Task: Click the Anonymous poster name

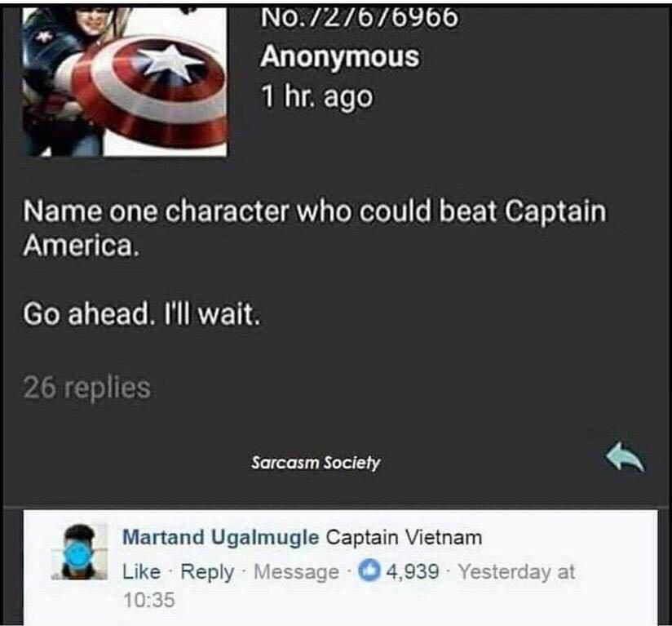Action: [x=339, y=56]
